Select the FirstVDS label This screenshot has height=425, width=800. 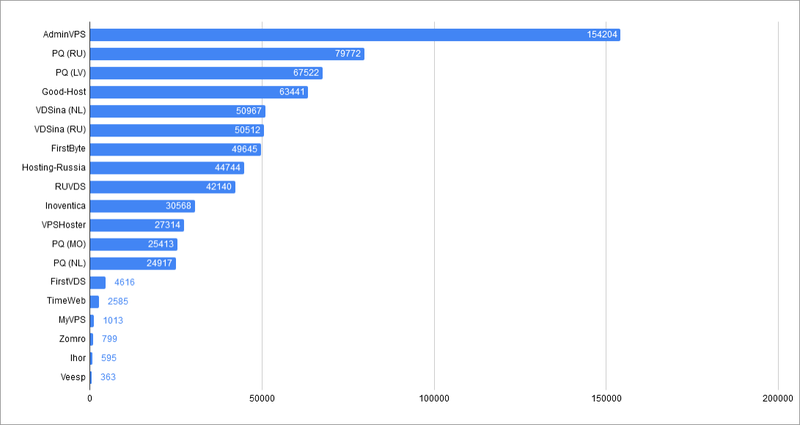[x=68, y=282]
